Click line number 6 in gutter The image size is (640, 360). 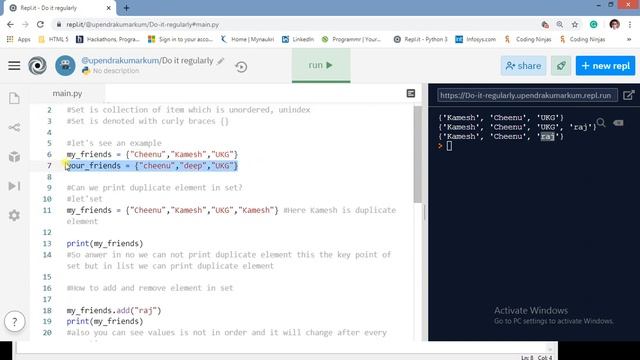(x=49, y=155)
